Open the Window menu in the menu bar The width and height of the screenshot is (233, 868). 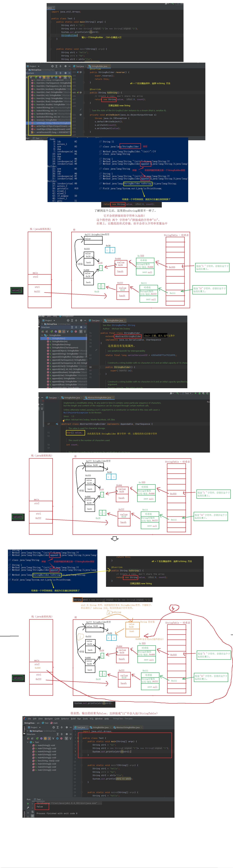pyautogui.click(x=99, y=719)
